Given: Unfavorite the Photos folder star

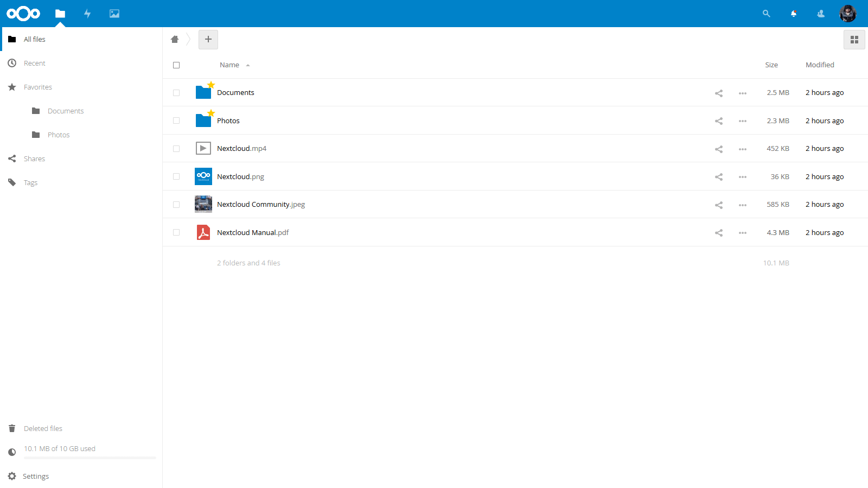Looking at the screenshot, I should click(211, 113).
